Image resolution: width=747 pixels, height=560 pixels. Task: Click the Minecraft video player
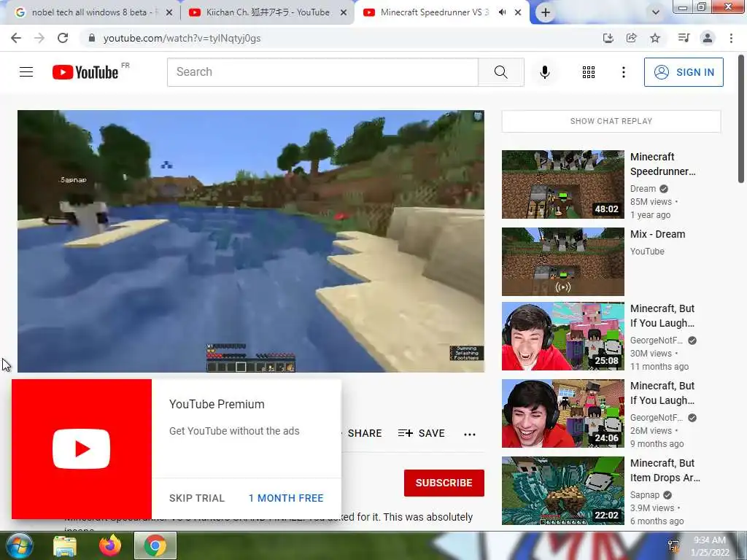[x=251, y=241]
